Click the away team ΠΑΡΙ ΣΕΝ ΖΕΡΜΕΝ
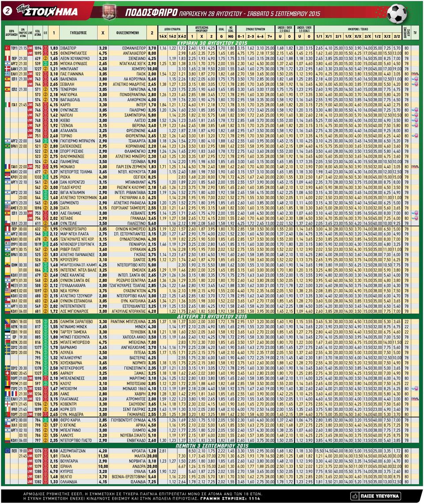This screenshot has height=504, width=424. [131, 167]
